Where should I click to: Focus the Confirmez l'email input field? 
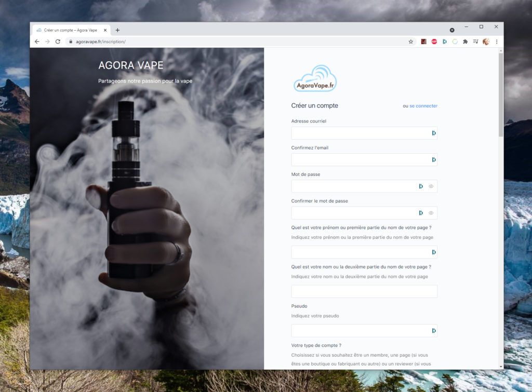point(364,159)
